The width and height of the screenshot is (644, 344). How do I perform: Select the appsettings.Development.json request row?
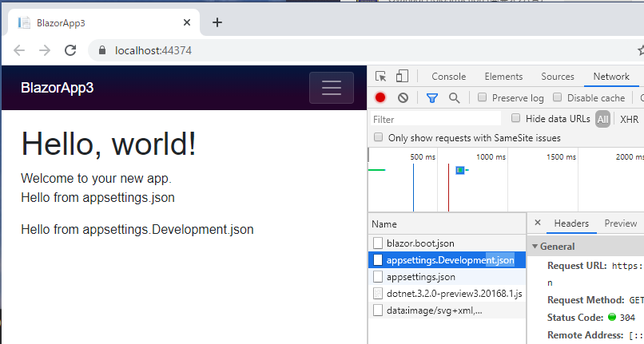point(447,260)
